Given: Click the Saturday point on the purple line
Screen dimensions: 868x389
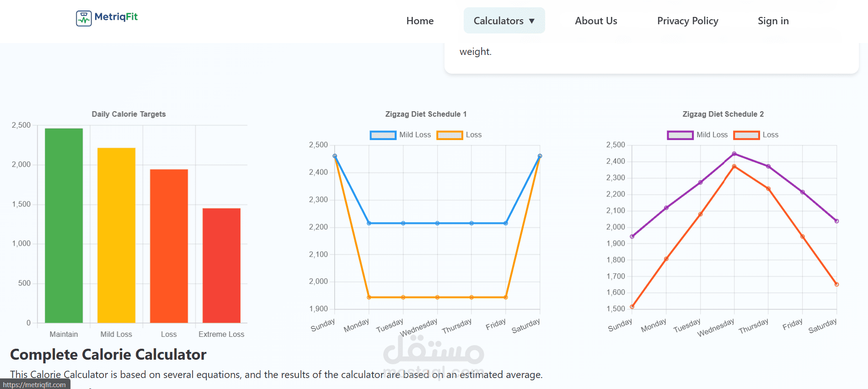Looking at the screenshot, I should point(836,221).
